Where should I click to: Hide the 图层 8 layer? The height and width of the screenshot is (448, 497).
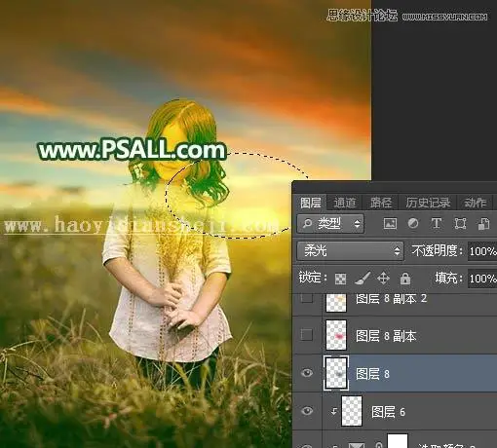point(307,373)
